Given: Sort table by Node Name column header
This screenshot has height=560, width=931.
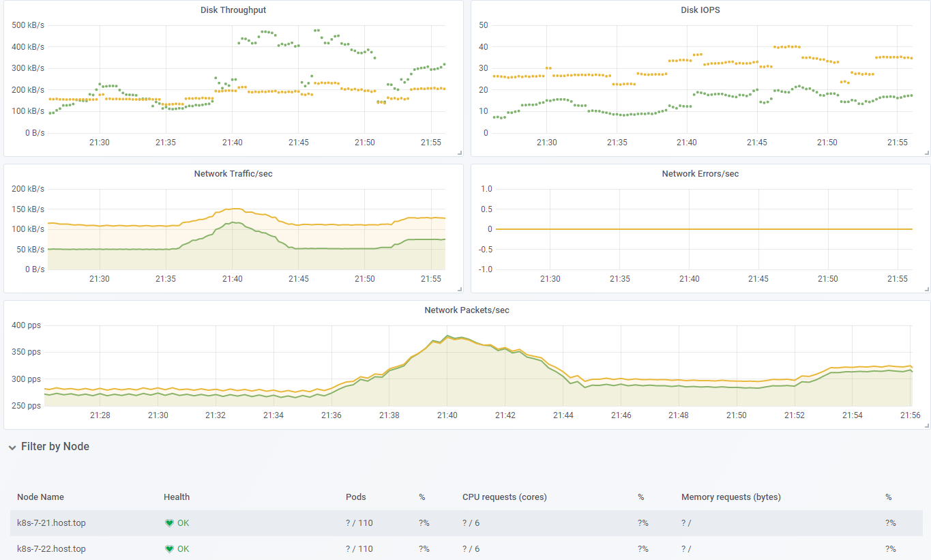Looking at the screenshot, I should click(x=40, y=497).
